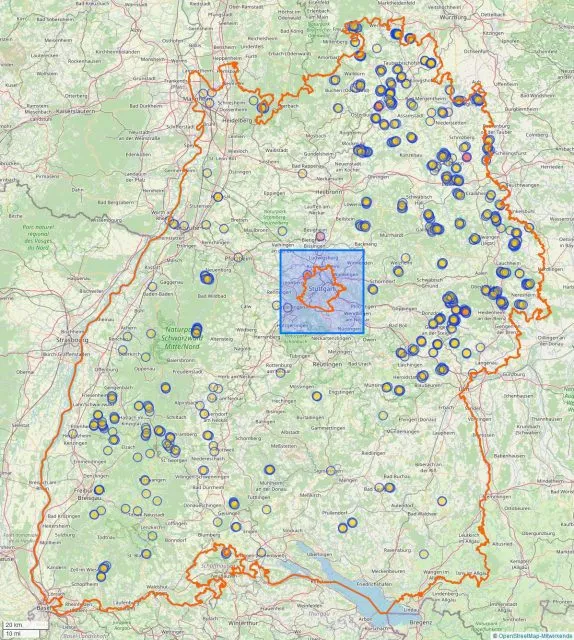Viewport: 574px width, 640px height.
Task: Select the pink marker below Schrozberg
Action: [466, 157]
